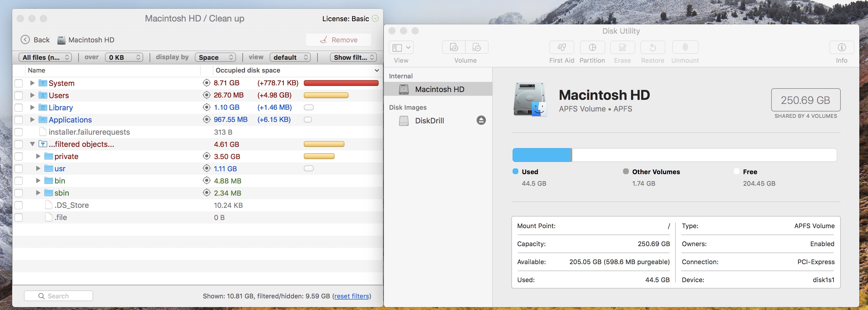The width and height of the screenshot is (868, 310).
Task: Select DiskDrill under Disk Images
Action: tap(438, 120)
